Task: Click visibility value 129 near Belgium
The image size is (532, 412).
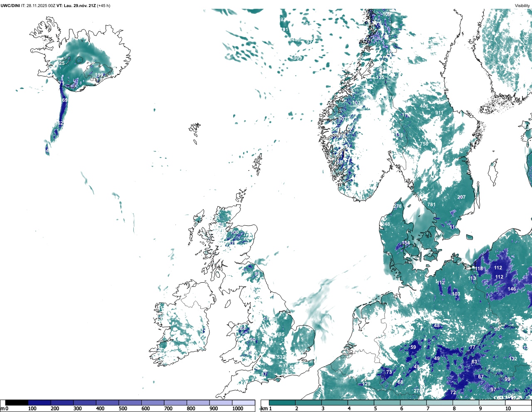Action: [x=366, y=384]
